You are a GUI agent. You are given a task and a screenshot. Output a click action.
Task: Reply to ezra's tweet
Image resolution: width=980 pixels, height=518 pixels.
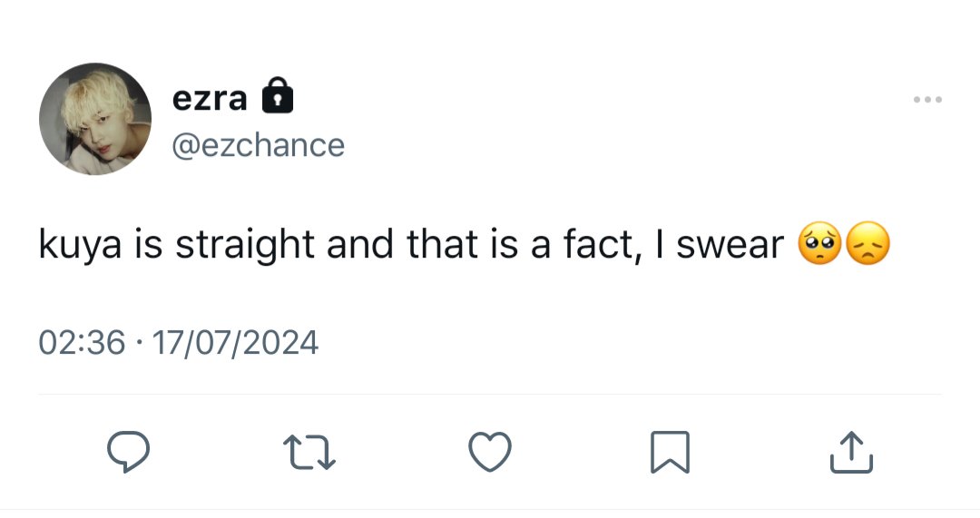point(127,452)
